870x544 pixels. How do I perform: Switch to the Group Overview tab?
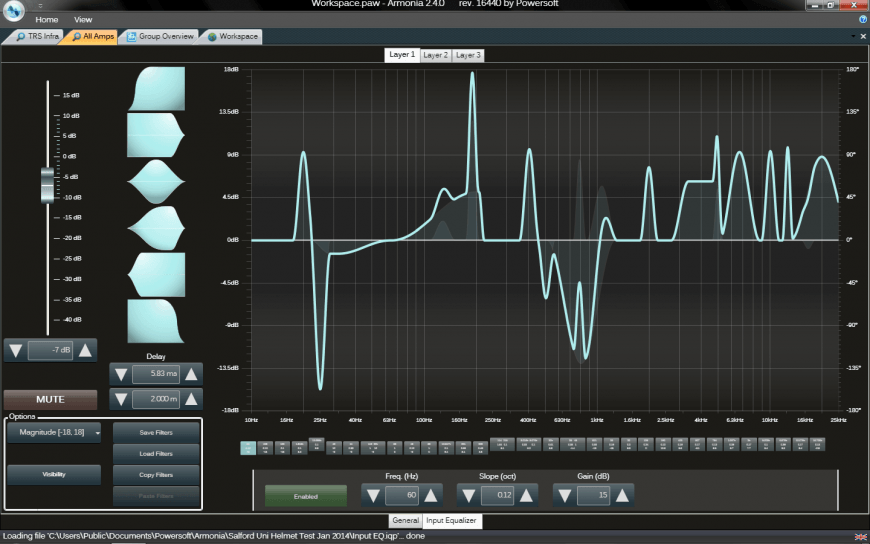[160, 37]
